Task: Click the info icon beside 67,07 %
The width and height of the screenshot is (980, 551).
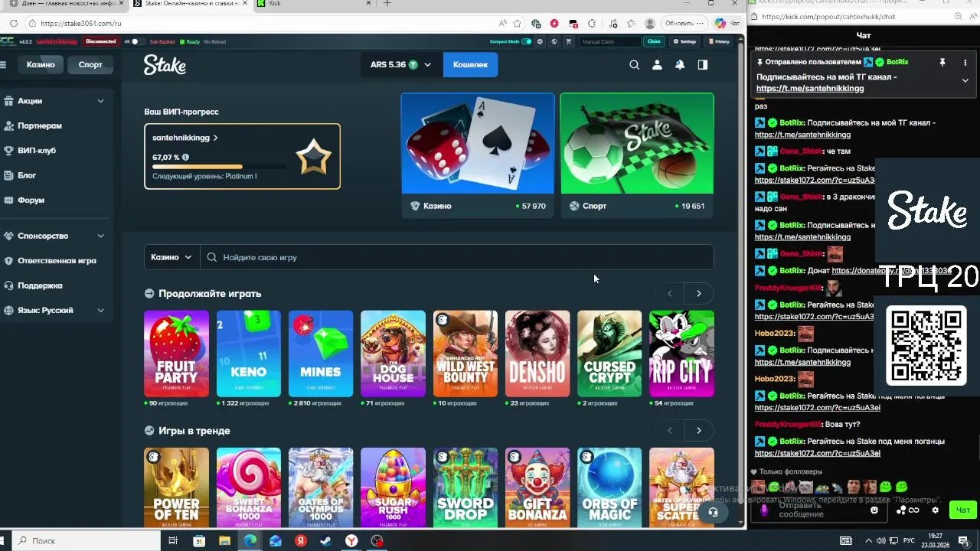Action: (185, 158)
